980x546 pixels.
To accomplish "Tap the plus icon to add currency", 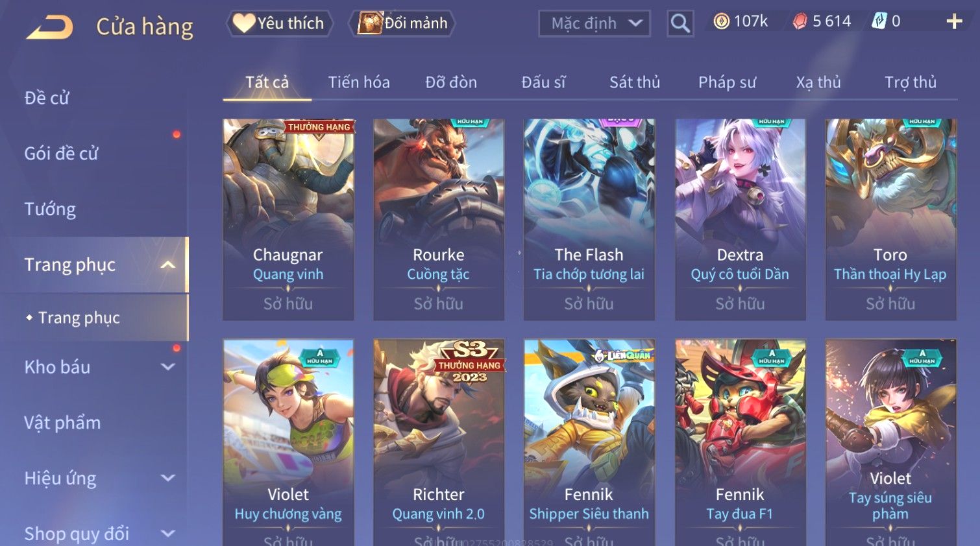I will pos(954,21).
